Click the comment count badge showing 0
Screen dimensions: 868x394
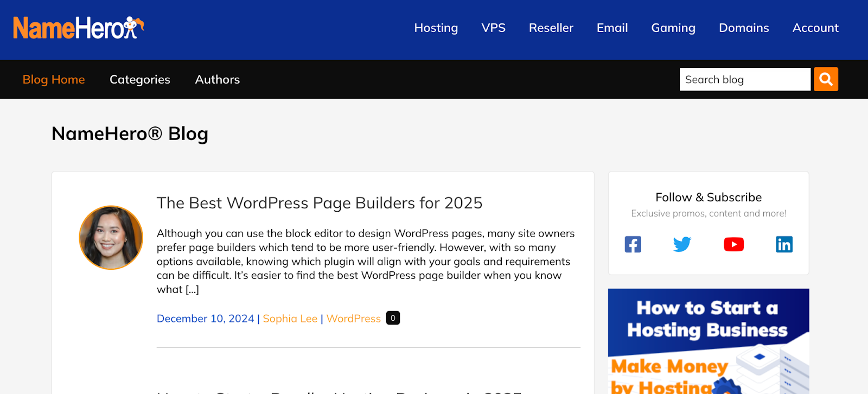pos(393,318)
